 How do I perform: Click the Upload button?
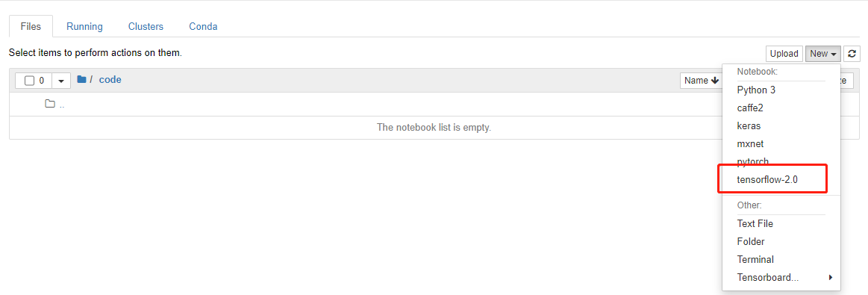coord(784,54)
